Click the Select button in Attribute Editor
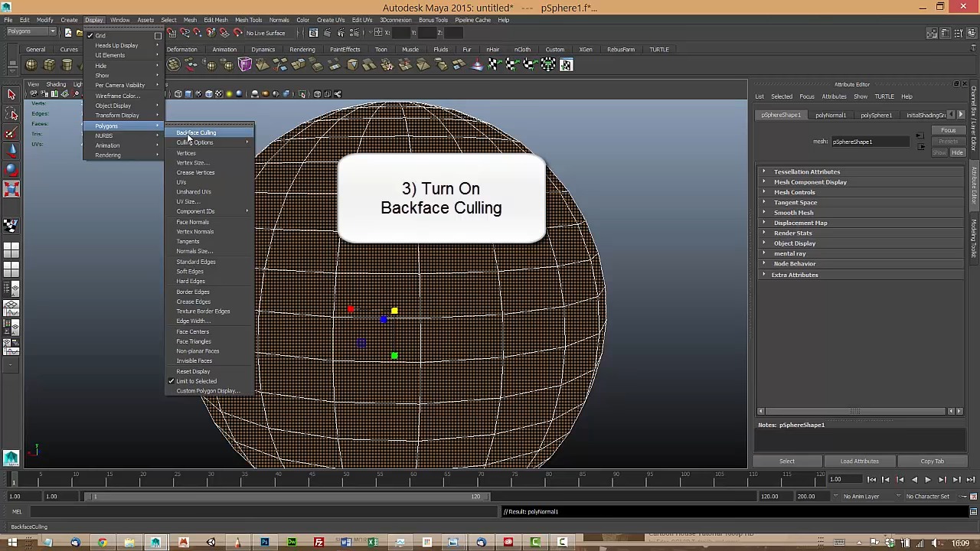This screenshot has width=980, height=551. [x=787, y=461]
